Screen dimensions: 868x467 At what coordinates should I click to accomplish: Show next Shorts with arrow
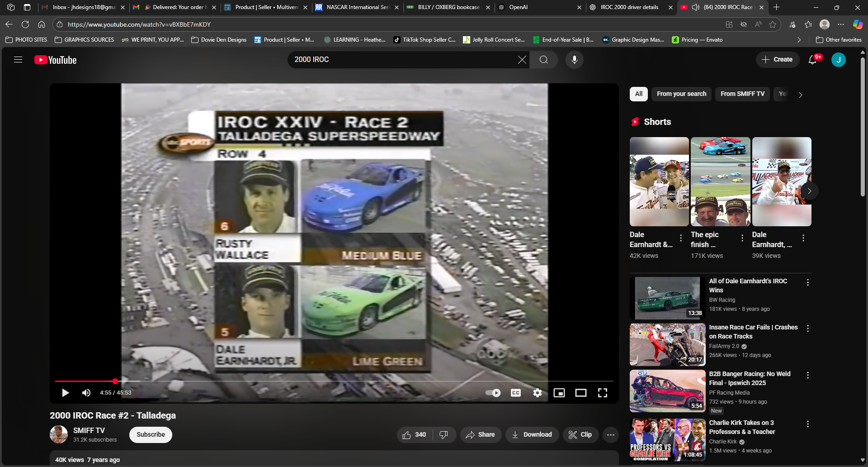pyautogui.click(x=809, y=191)
